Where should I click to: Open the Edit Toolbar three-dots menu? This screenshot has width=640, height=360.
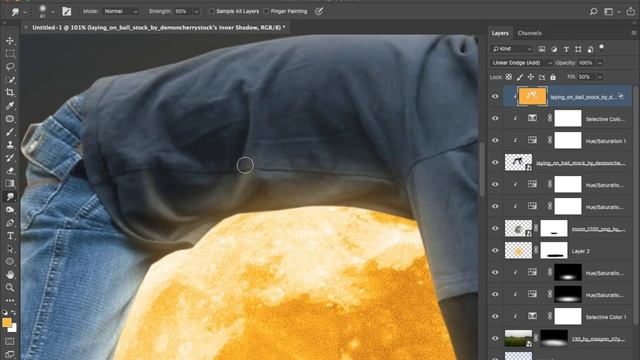click(x=10, y=300)
